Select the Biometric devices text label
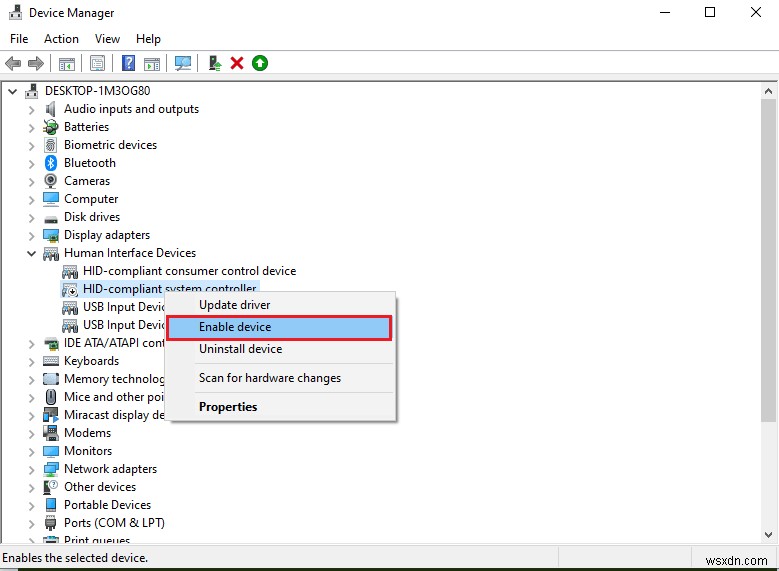779x571 pixels. [110, 145]
